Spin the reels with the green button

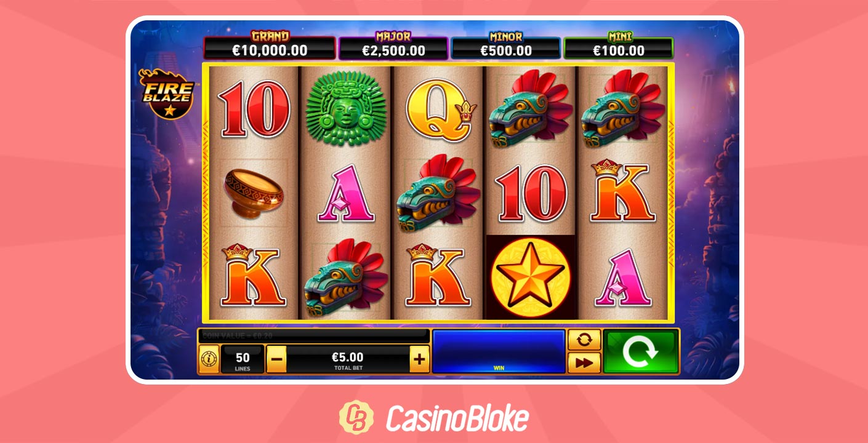pos(640,351)
